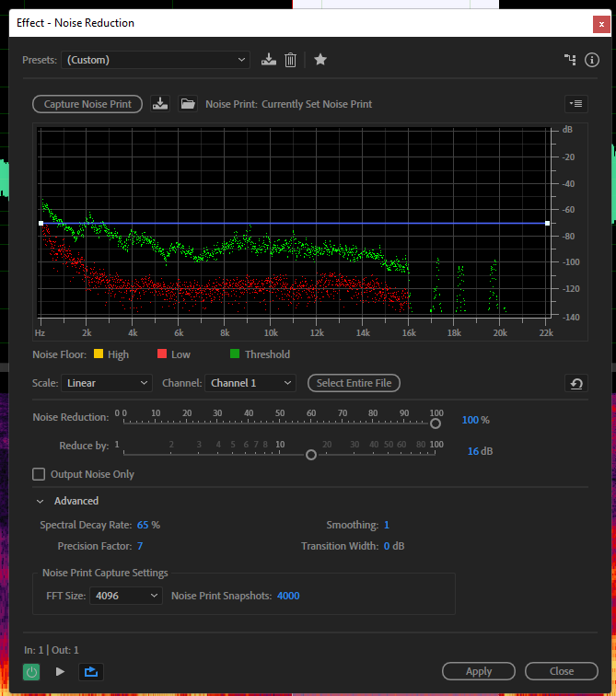Click Capture Noise Print button
This screenshot has height=696, width=616.
(87, 104)
